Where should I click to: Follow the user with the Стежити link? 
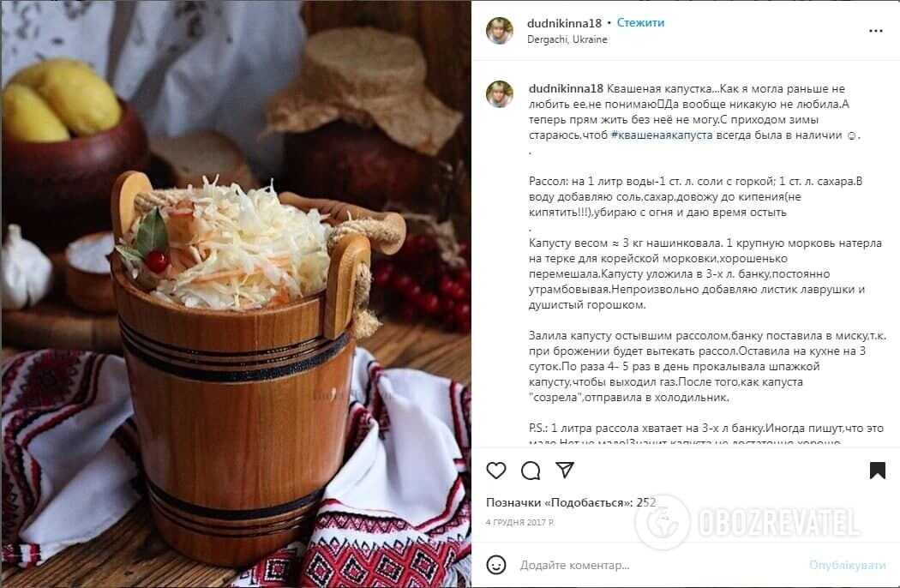pyautogui.click(x=640, y=23)
